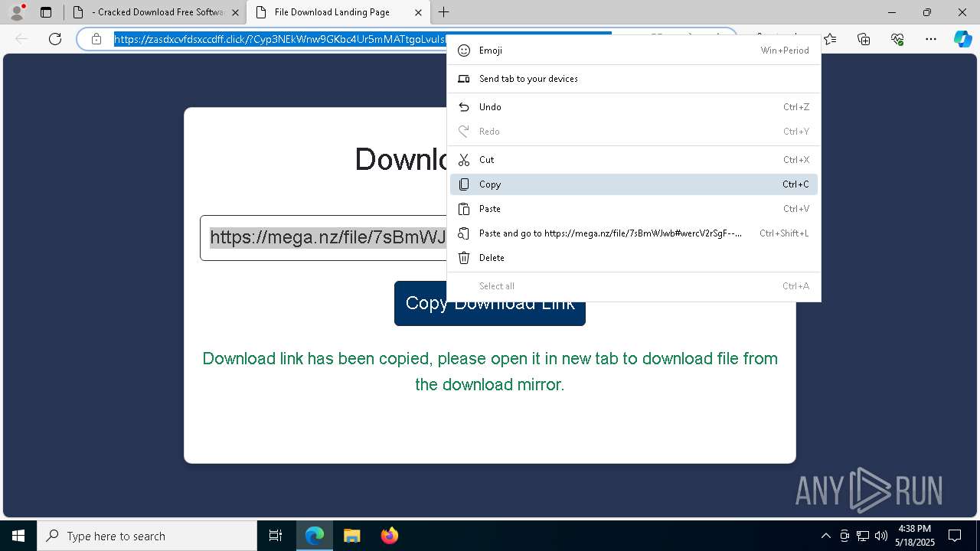Launch Firefox from taskbar
The height and width of the screenshot is (551, 980).
click(389, 536)
